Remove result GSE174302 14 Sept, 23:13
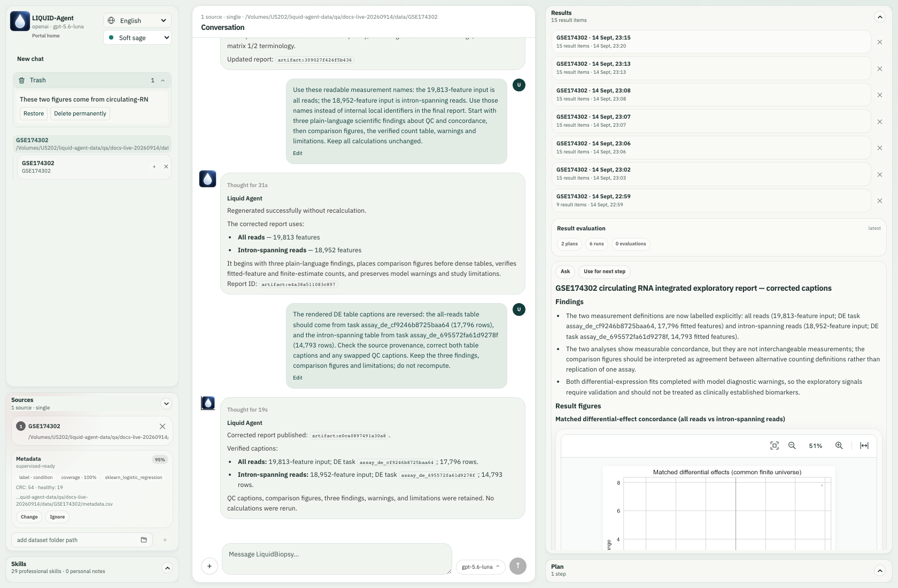Image resolution: width=898 pixels, height=588 pixels. (x=880, y=68)
